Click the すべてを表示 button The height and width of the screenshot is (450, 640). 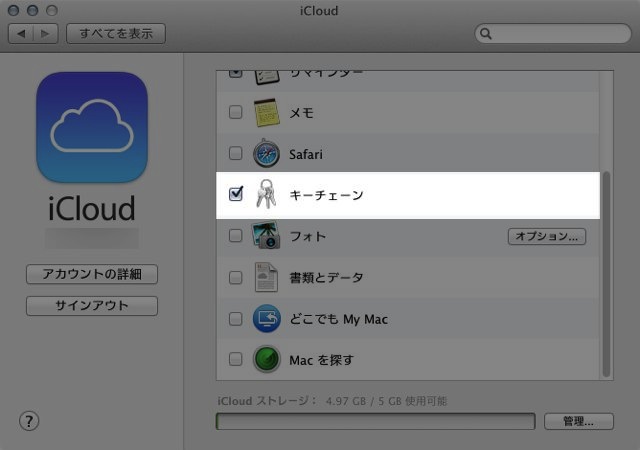[116, 33]
